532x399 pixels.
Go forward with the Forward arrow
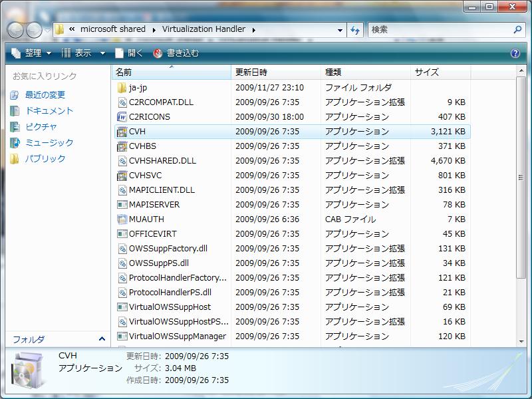[34, 30]
